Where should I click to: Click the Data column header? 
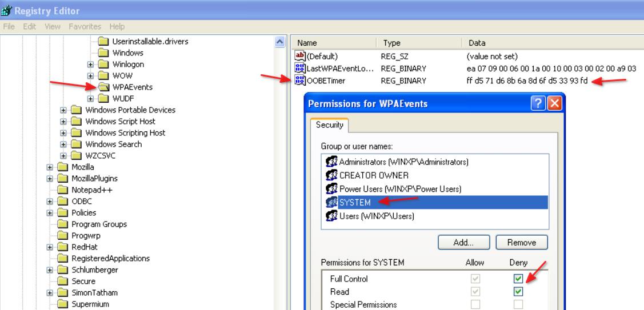(553, 43)
